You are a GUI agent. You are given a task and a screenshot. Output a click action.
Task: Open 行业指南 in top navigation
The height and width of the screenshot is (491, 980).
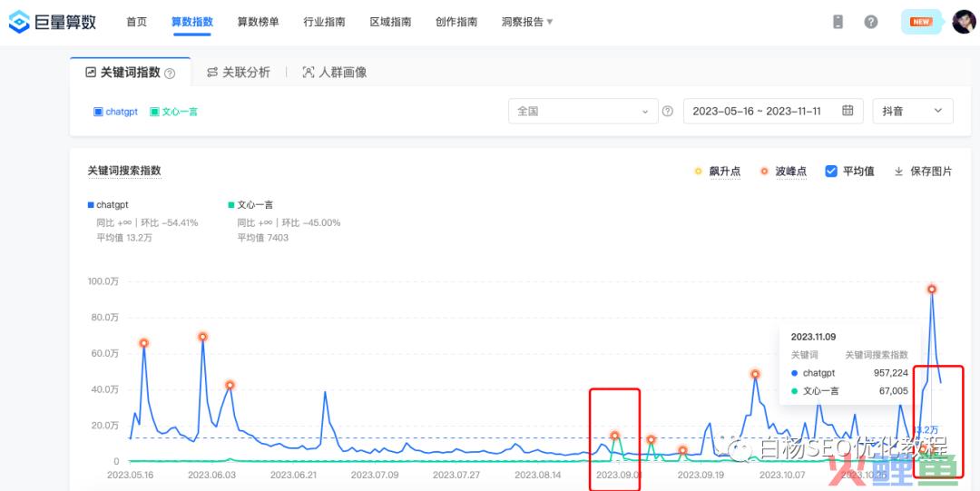click(x=324, y=22)
